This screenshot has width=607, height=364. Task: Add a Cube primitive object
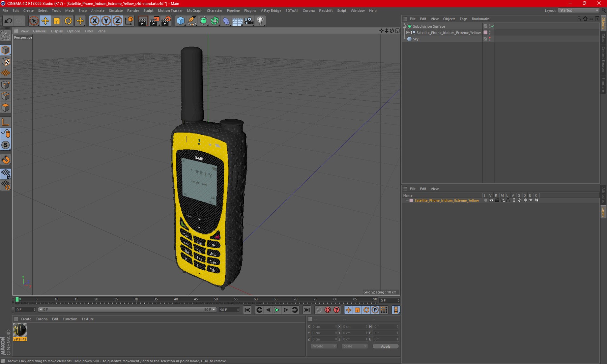tap(181, 21)
